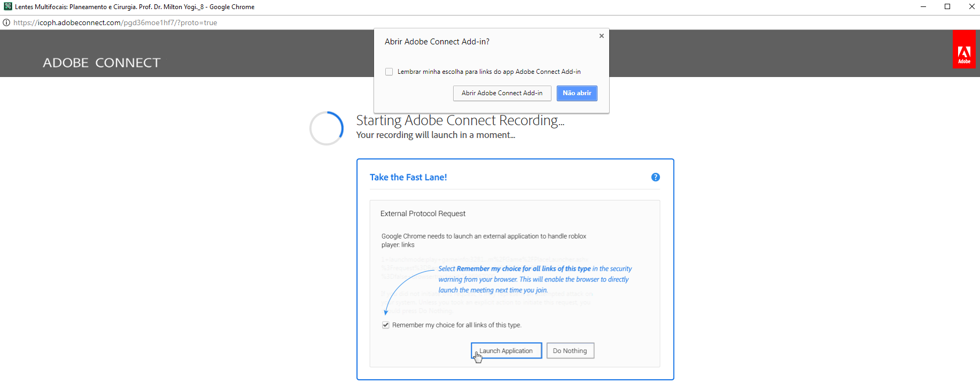This screenshot has height=383, width=980.
Task: Close the Chrome window
Action: (971, 6)
